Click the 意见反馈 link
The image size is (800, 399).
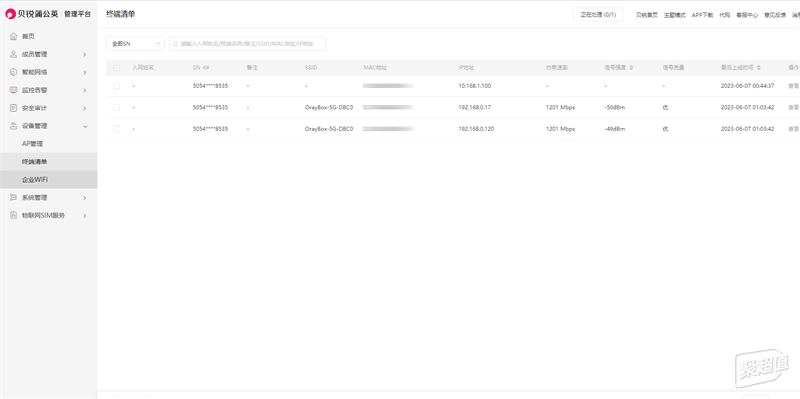point(774,15)
